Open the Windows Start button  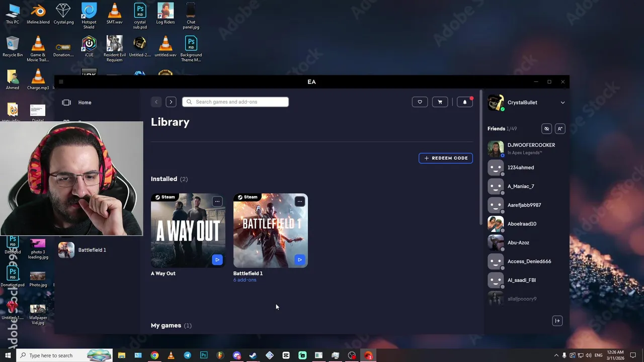click(8, 355)
